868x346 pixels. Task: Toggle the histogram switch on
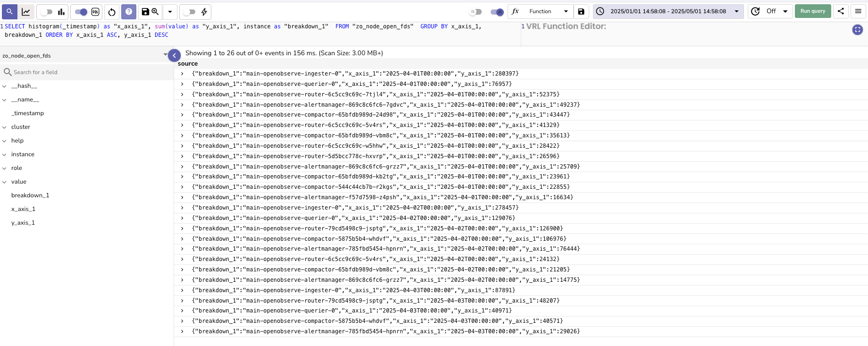pos(46,12)
